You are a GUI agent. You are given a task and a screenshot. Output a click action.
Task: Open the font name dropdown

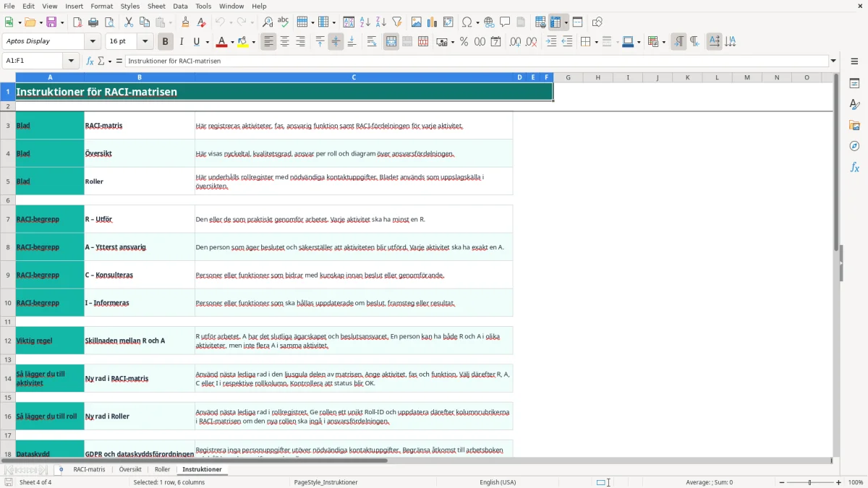tap(93, 41)
